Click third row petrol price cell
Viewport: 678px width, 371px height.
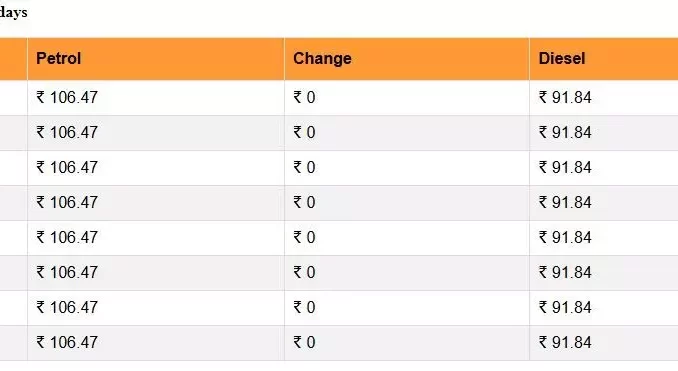click(156, 168)
